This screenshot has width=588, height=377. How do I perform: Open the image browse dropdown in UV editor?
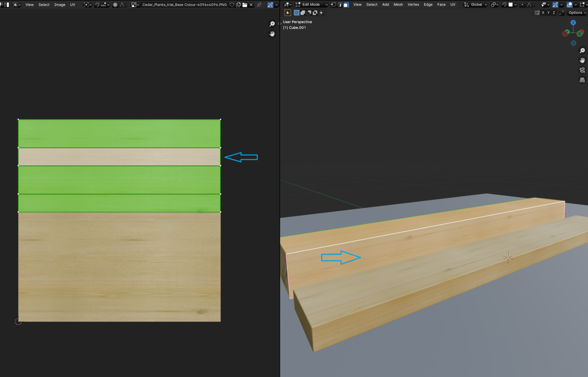pos(135,5)
